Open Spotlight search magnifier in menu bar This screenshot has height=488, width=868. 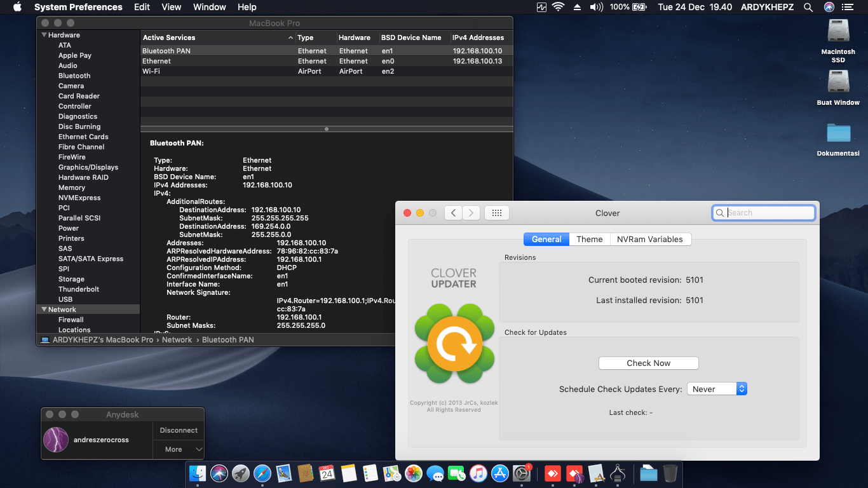tap(808, 7)
